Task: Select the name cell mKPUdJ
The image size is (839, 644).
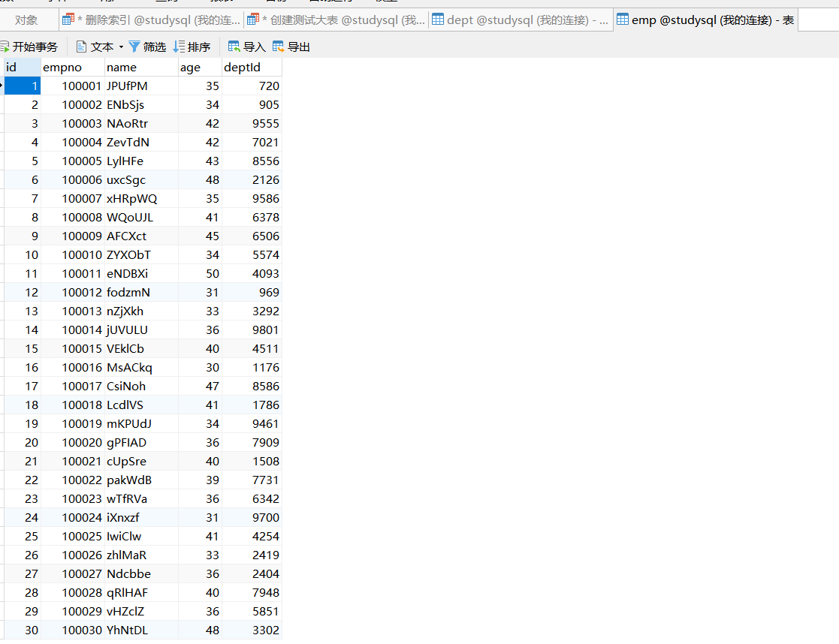Action: [140, 423]
